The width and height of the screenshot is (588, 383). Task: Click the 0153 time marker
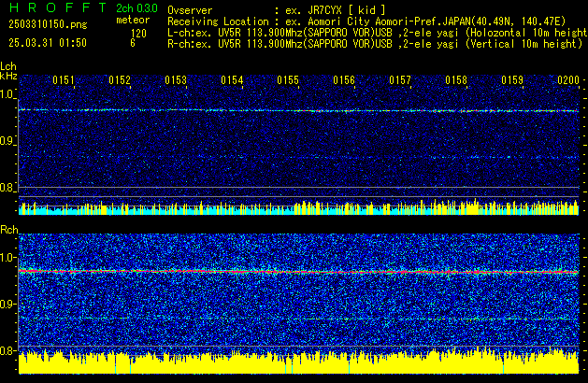coord(176,80)
